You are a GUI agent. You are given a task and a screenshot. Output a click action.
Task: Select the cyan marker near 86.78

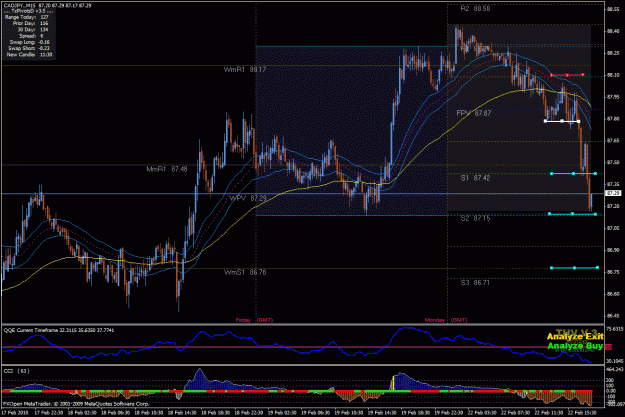click(574, 268)
